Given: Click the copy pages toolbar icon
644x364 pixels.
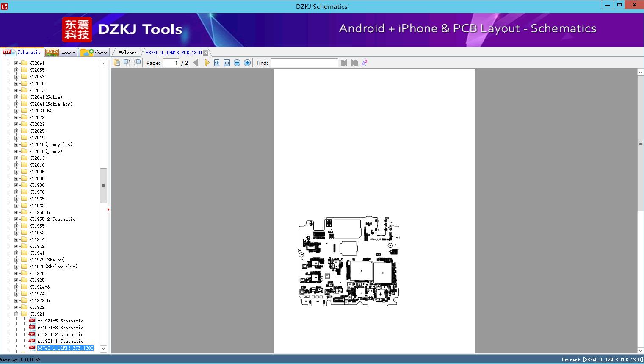Looking at the screenshot, I should tap(117, 63).
